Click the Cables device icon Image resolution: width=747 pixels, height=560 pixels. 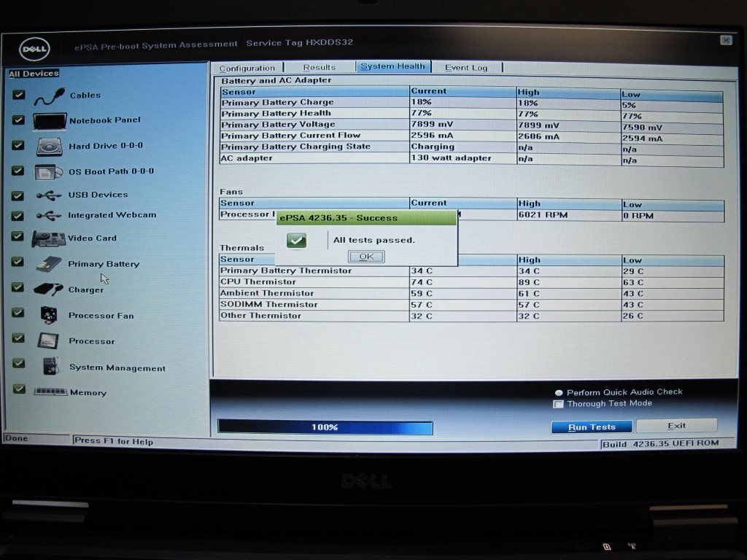(x=50, y=96)
